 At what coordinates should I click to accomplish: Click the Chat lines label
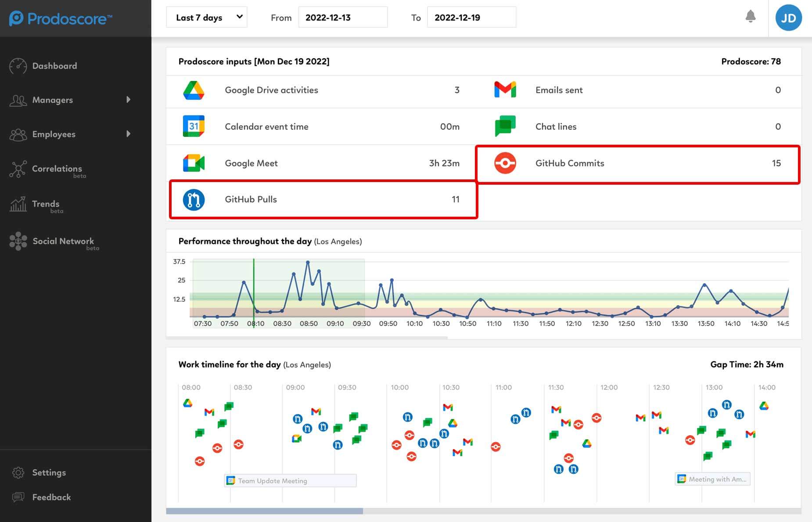556,126
